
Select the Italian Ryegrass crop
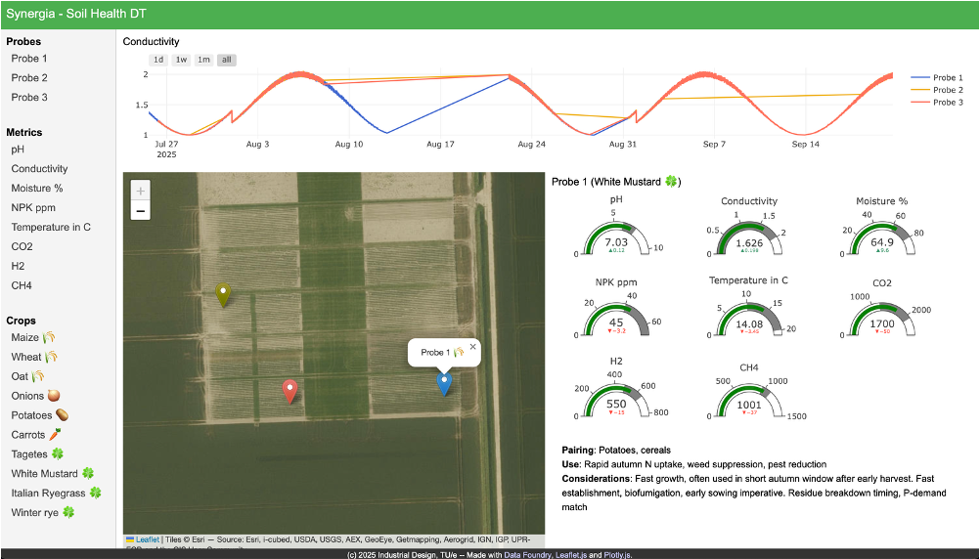(x=57, y=493)
